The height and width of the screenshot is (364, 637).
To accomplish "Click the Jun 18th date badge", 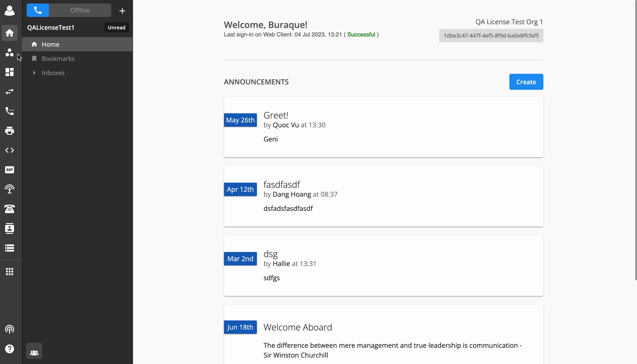I will coord(240,327).
